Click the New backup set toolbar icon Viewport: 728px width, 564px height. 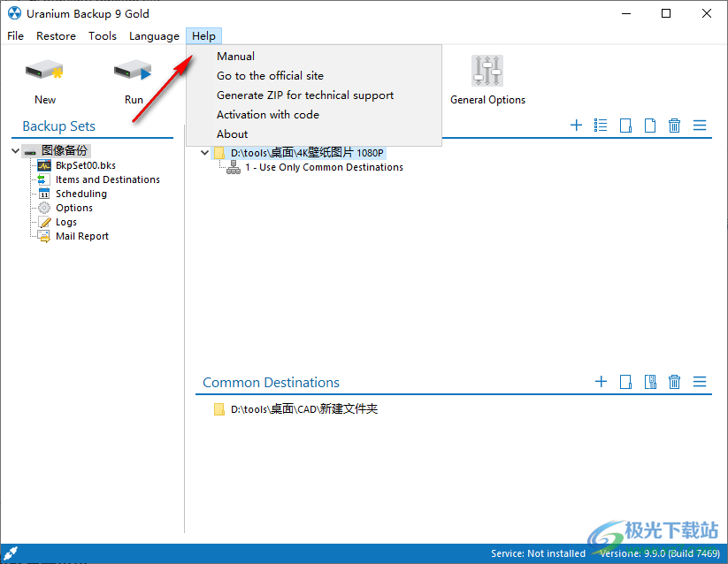[x=44, y=71]
